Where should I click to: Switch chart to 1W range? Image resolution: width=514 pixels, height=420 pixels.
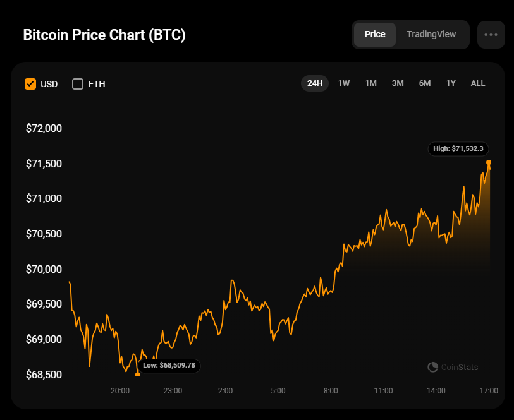pyautogui.click(x=344, y=83)
